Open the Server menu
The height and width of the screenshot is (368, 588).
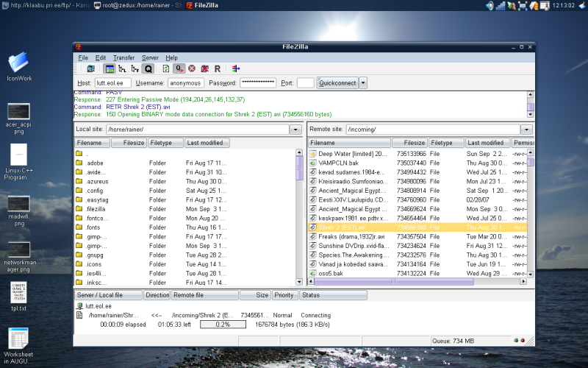click(x=150, y=57)
